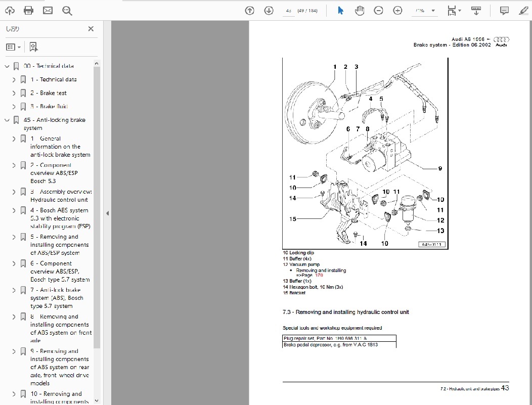This screenshot has height=405, width=532.
Task: Click the bookmarks panel scrollbar thumb
Action: (x=97, y=208)
